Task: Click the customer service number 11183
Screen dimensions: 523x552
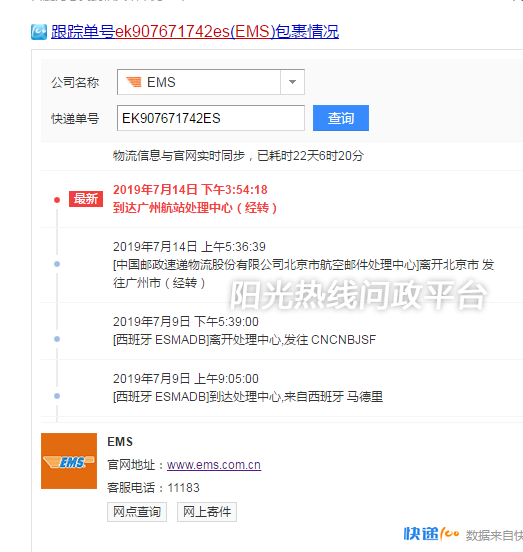Action: pos(183,488)
